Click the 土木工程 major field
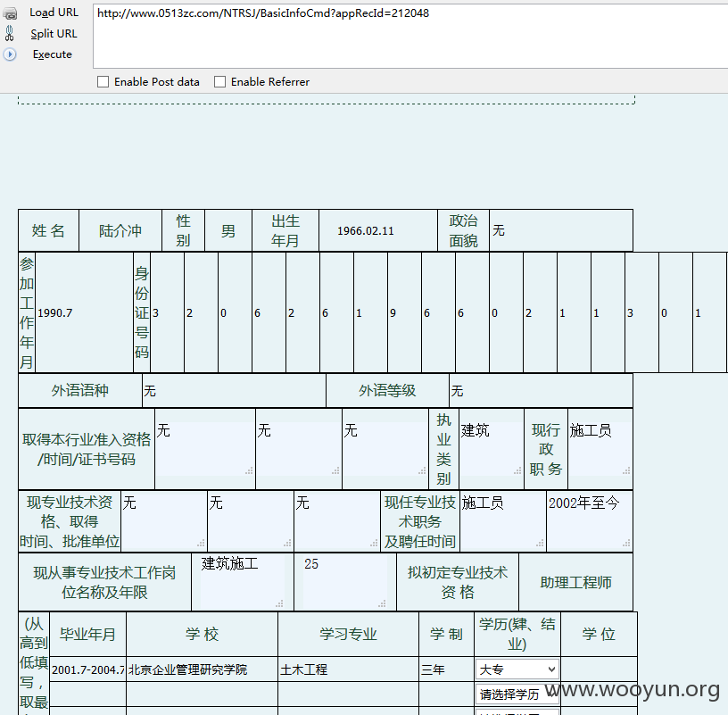The height and width of the screenshot is (715, 728). tap(348, 669)
